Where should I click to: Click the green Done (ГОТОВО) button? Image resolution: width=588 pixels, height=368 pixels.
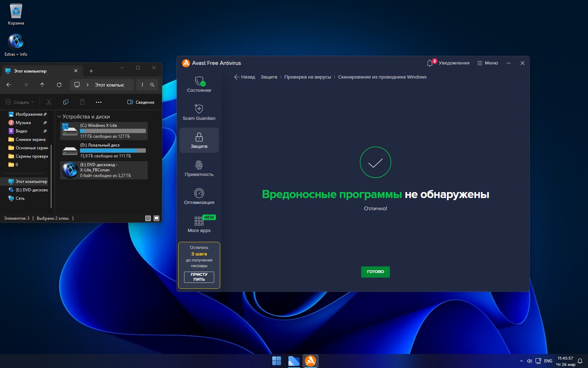pos(375,272)
